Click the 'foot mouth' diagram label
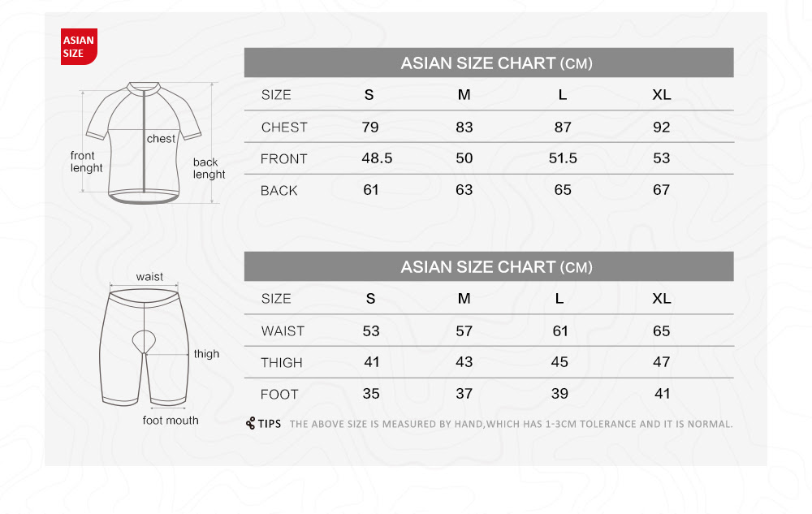Viewport: 812px width, 514px height. pos(171,421)
